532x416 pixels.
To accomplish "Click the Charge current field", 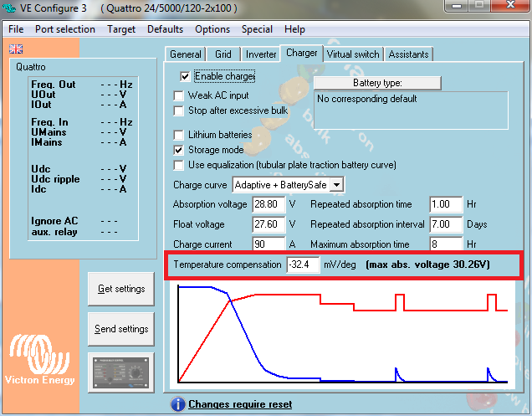I will tap(269, 244).
